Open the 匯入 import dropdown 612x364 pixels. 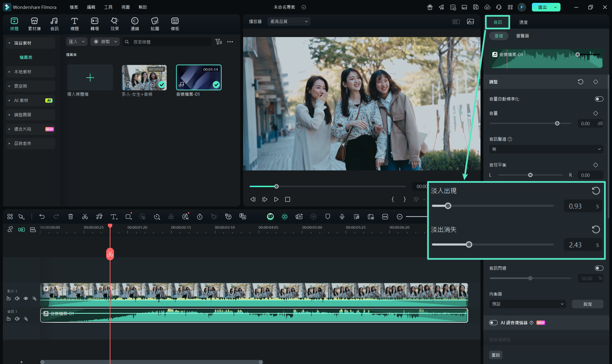[76, 42]
